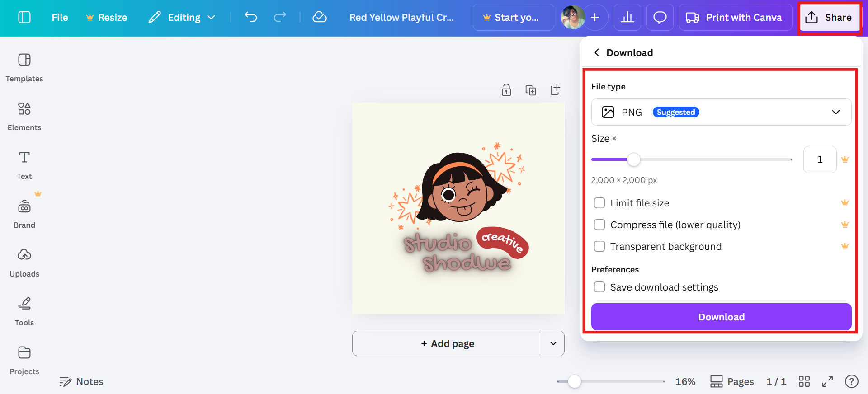This screenshot has height=394, width=868.
Task: Toggle the sidebar panel icon
Action: point(24,17)
